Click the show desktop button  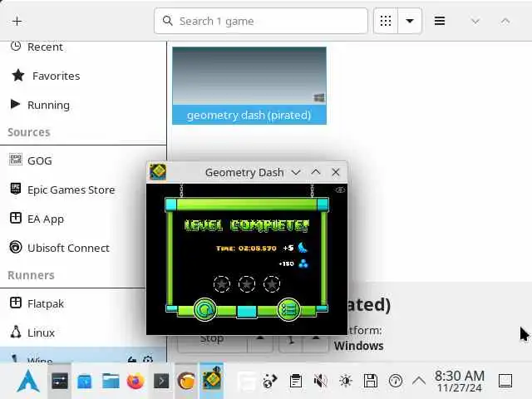[x=505, y=381]
